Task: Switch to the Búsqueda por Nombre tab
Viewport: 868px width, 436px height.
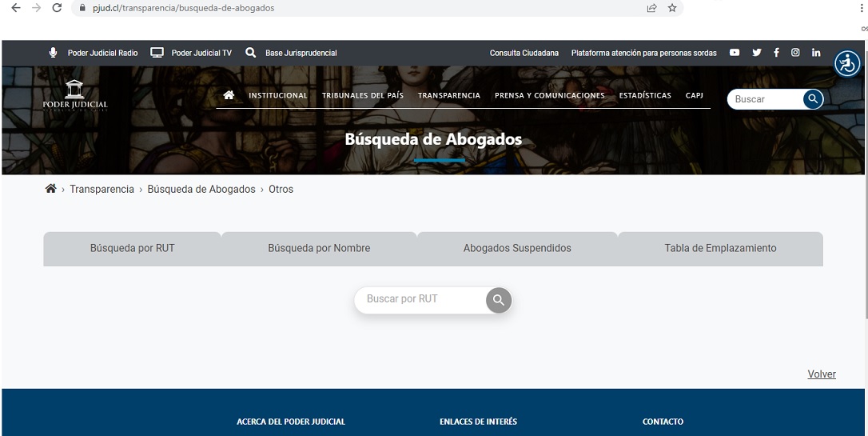Action: coord(319,249)
